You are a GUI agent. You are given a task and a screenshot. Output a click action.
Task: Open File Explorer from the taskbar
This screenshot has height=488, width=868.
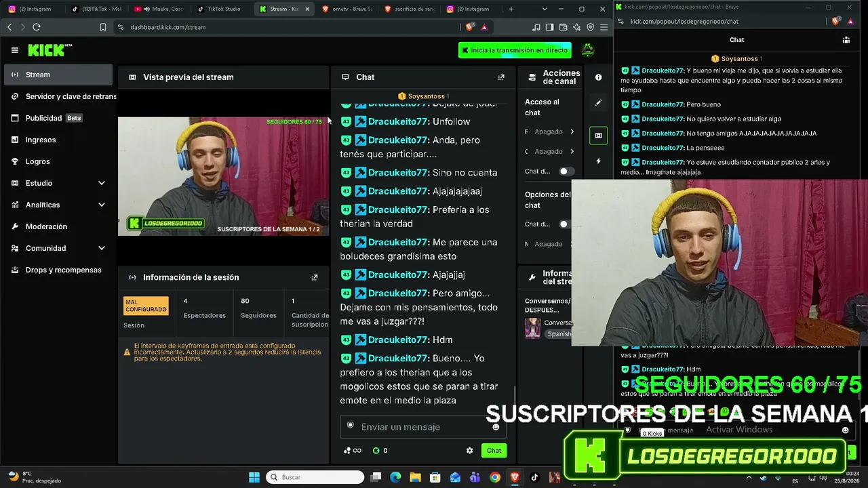(x=416, y=477)
